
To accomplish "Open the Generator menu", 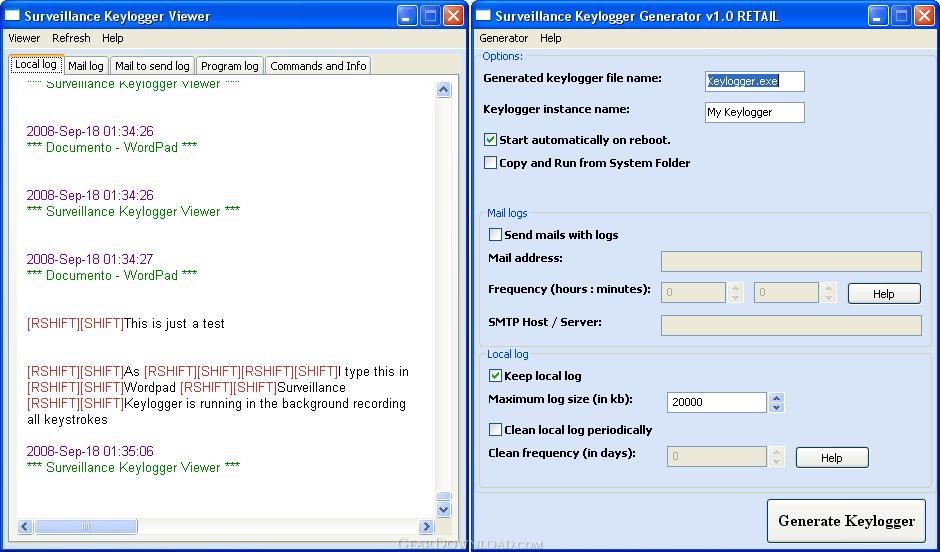I will [x=504, y=38].
